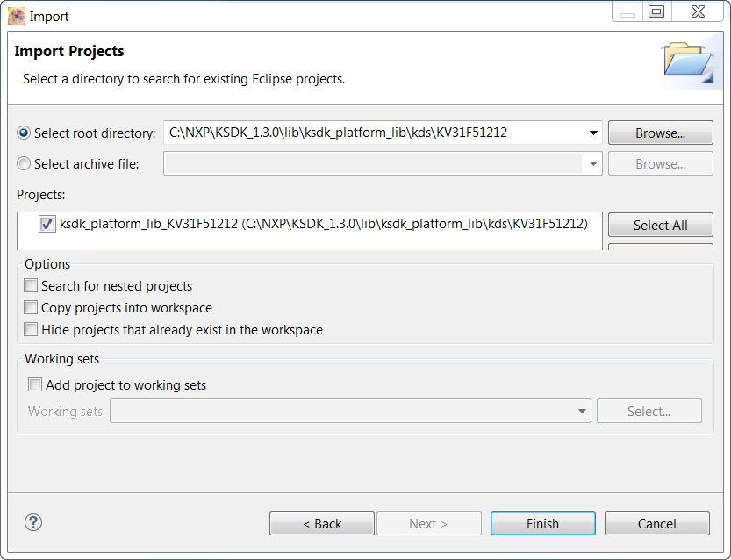Open the Working sets dropdown arrow
The image size is (731, 560).
[x=583, y=411]
